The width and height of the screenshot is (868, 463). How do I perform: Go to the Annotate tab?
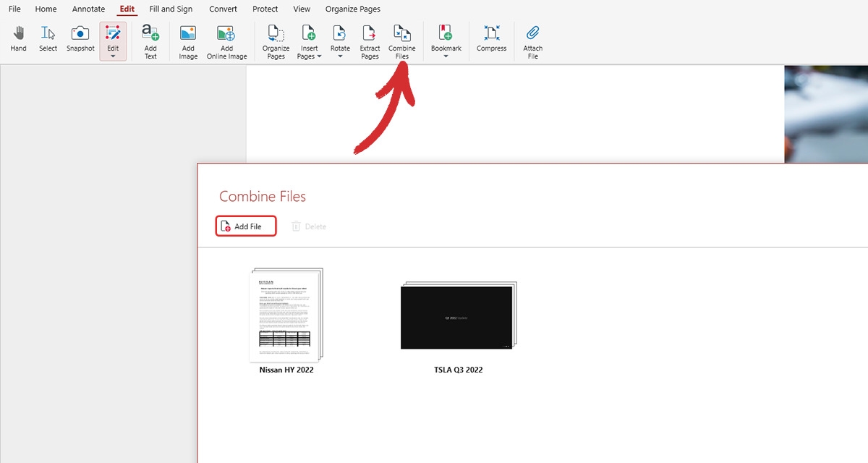(88, 9)
